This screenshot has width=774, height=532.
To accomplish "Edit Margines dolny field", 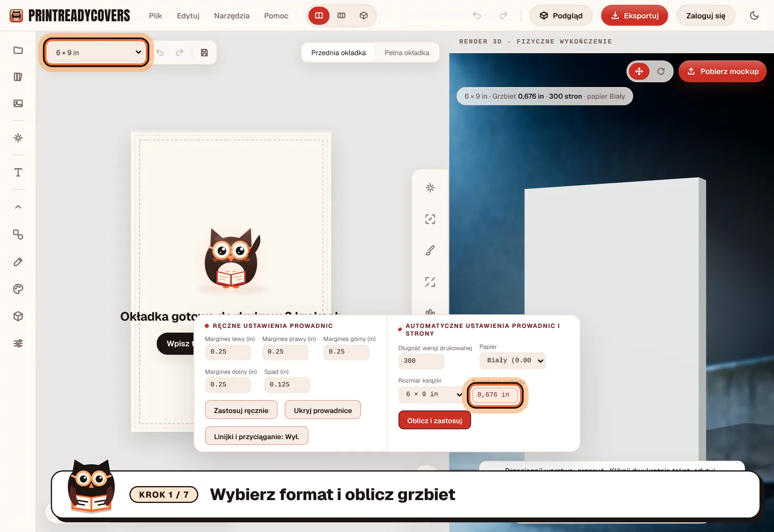I will point(228,385).
